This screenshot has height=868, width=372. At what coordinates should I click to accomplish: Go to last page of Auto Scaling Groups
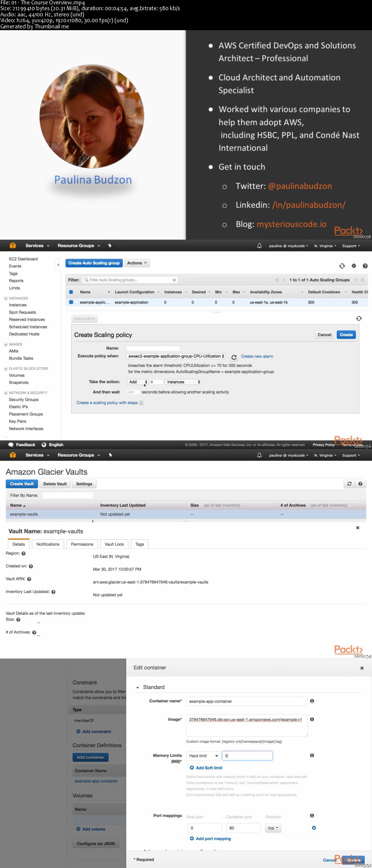coord(362,280)
